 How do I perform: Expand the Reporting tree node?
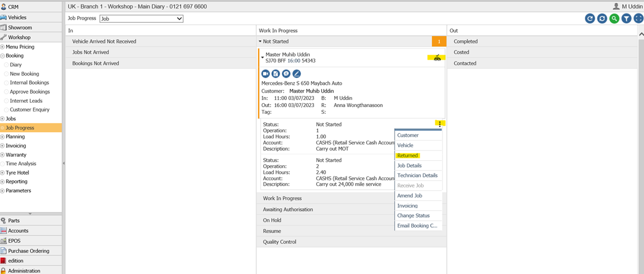2,181
